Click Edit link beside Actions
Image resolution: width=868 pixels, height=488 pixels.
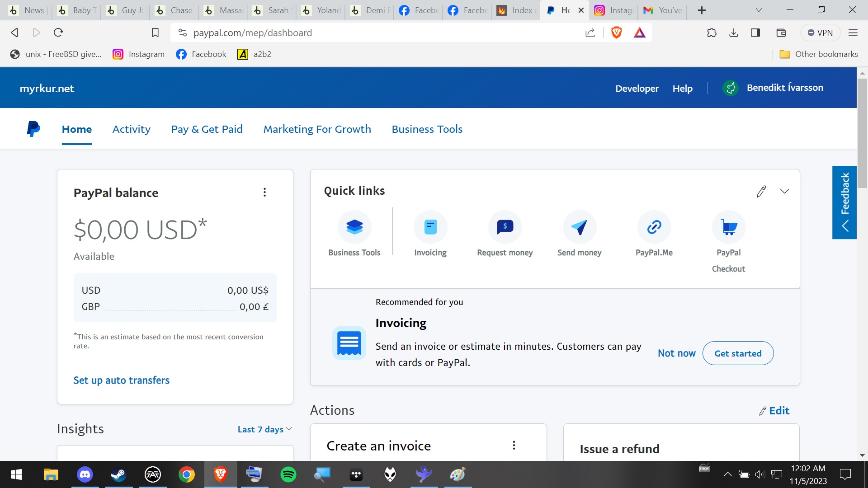774,411
